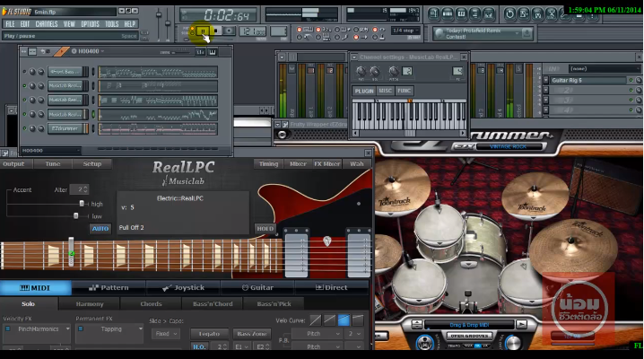The width and height of the screenshot is (644, 359).
Task: Click the save-new-version toolbar icon
Action: point(524,14)
